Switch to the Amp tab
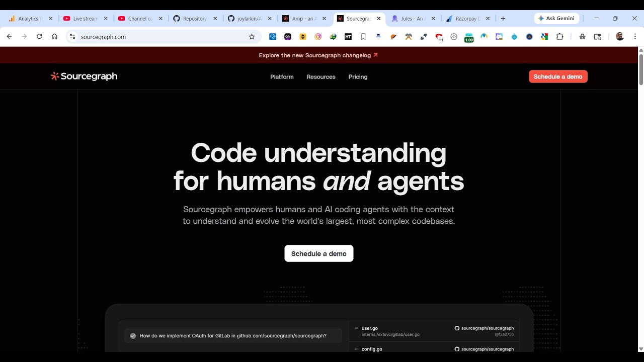The image size is (644, 362). pyautogui.click(x=304, y=19)
